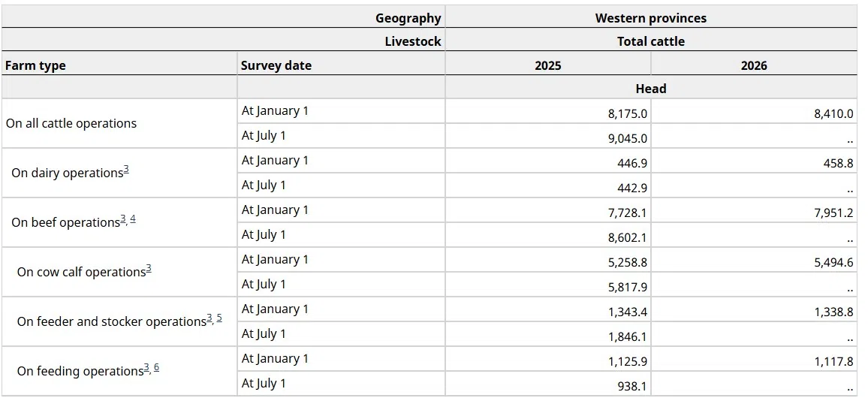Open footnote 3 beside feeder and stocker operations
Viewport: 868px width, 404px height.
pos(209,318)
